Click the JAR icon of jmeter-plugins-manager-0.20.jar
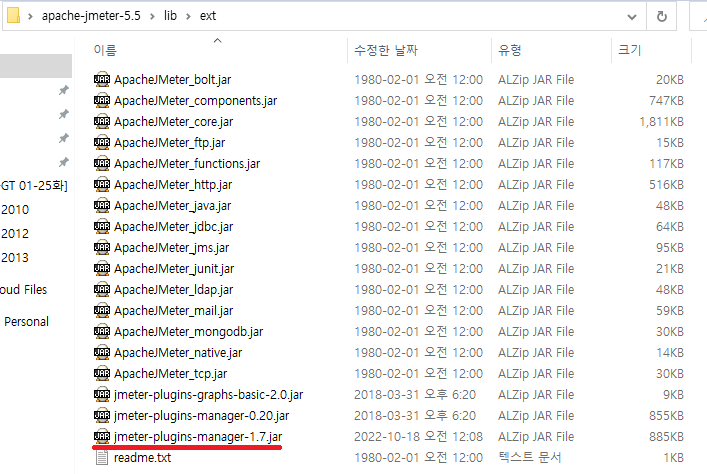The width and height of the screenshot is (707, 474). (102, 415)
